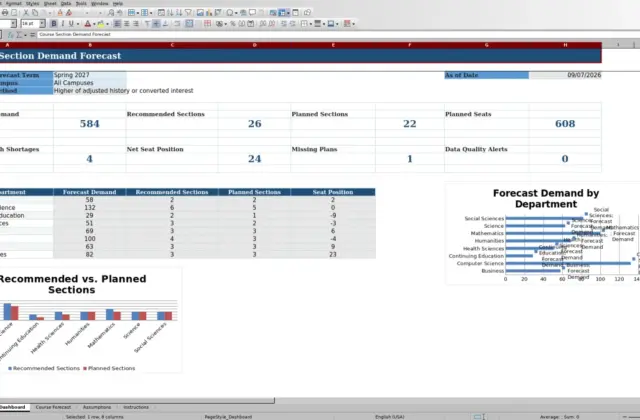640x420 pixels.
Task: Click the Insert Special Character icon
Action: point(230,13)
